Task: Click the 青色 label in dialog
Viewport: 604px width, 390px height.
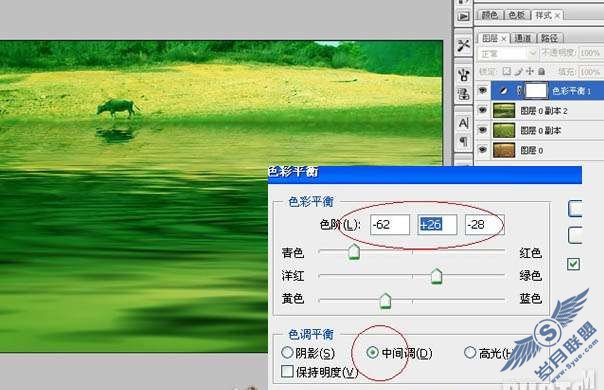Action: (293, 253)
